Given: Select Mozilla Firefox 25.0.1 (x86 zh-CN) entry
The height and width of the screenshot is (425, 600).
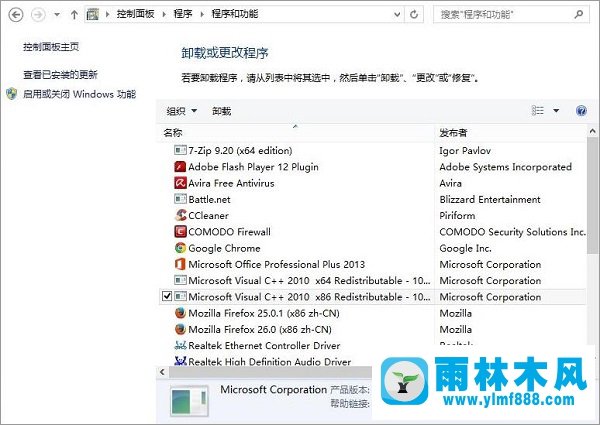Looking at the screenshot, I should coord(264,313).
